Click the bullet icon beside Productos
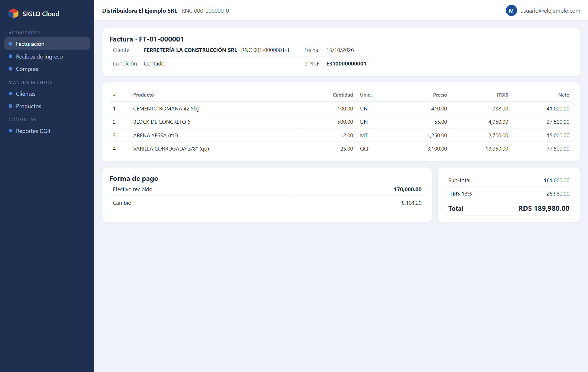Viewport: 588px width, 372px height. [10, 106]
